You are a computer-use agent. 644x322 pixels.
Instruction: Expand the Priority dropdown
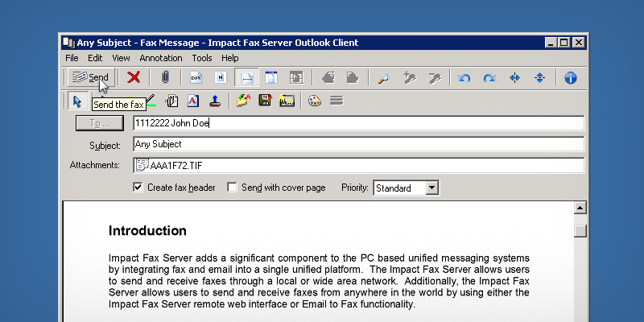pyautogui.click(x=431, y=188)
